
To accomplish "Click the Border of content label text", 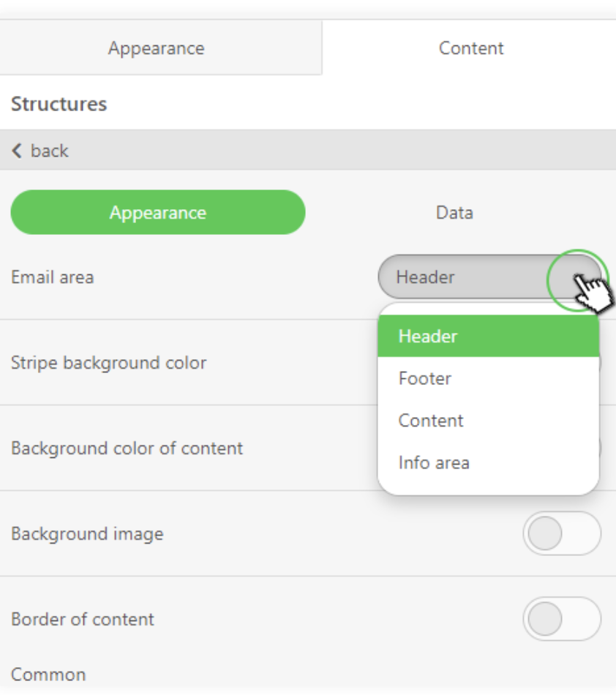I will 83,619.
